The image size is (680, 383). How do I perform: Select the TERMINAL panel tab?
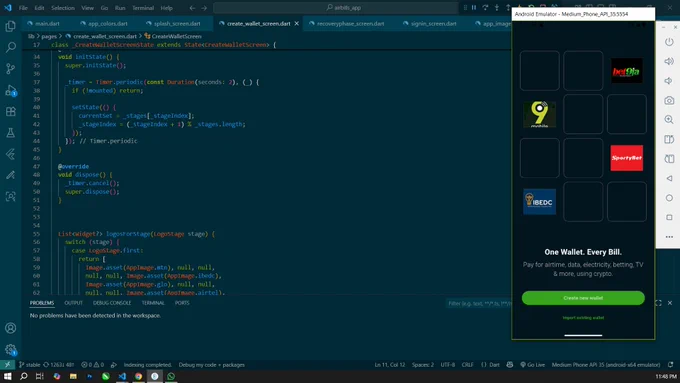tap(153, 303)
